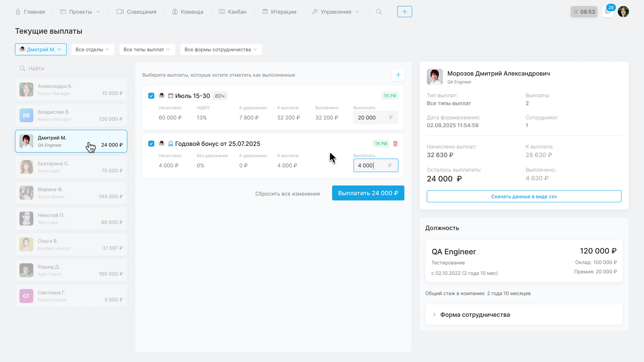Viewport: 644px width, 362px height.
Task: Click the СГ initials avatar of Светлана Г.
Action: click(26, 296)
